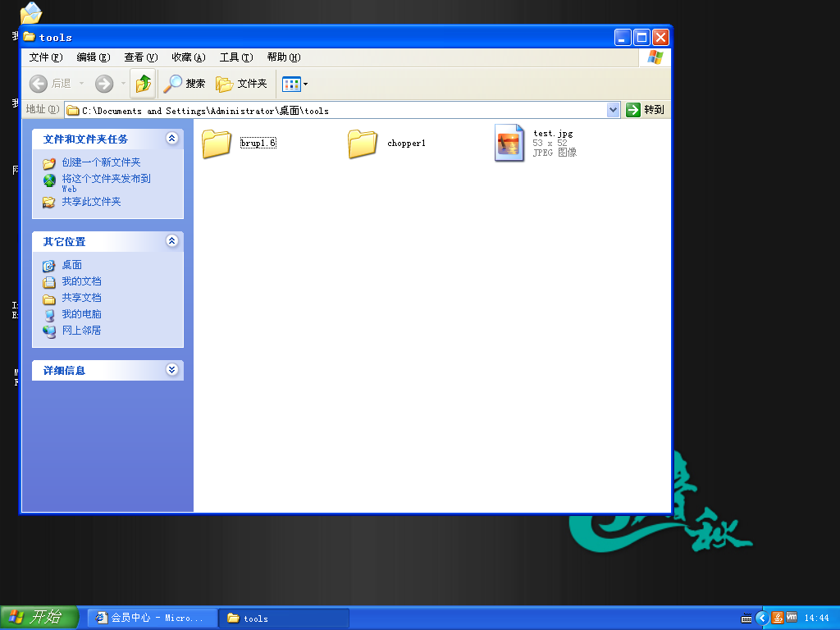Select the test.jpg image thumbnail
The width and height of the screenshot is (840, 630).
pyautogui.click(x=509, y=143)
